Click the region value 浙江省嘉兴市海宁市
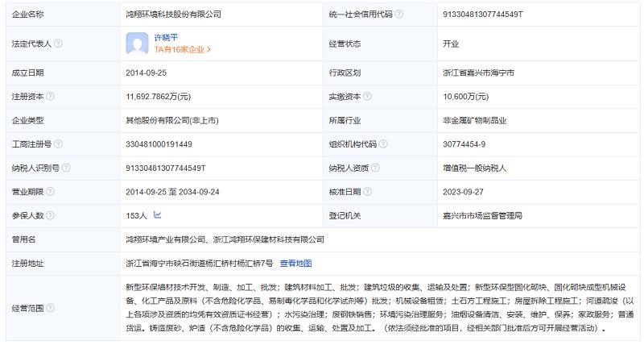644x345 pixels. click(x=478, y=73)
